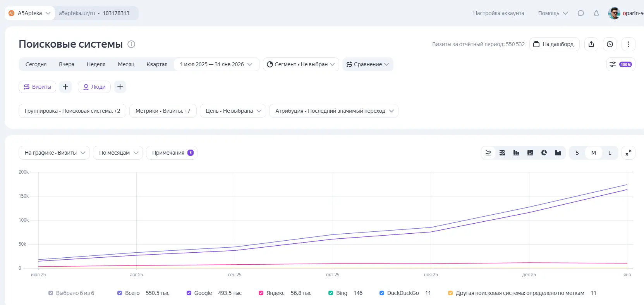Open report history clock icon
This screenshot has height=305, width=644.
coord(610,44)
